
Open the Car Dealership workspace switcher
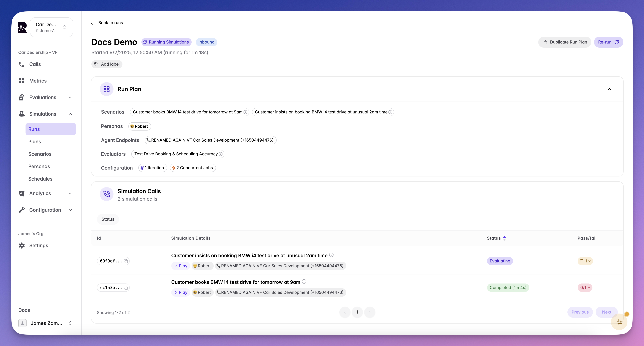pyautogui.click(x=51, y=27)
